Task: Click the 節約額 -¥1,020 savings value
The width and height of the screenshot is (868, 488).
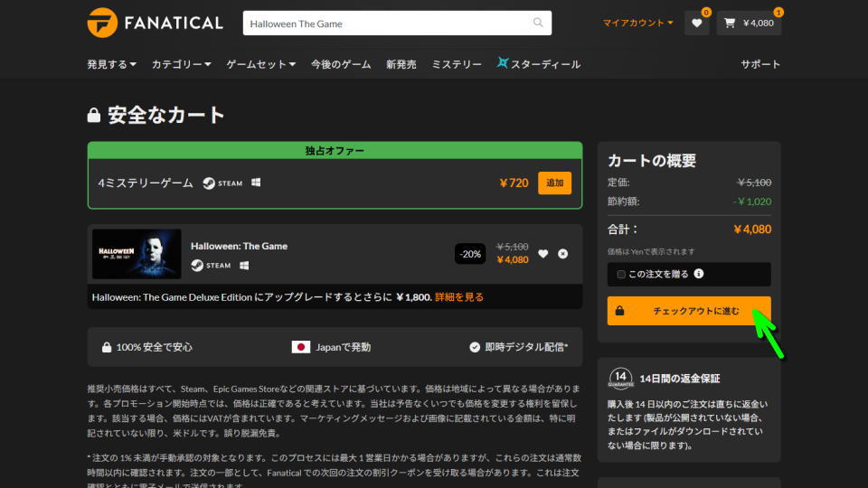Action: (751, 202)
